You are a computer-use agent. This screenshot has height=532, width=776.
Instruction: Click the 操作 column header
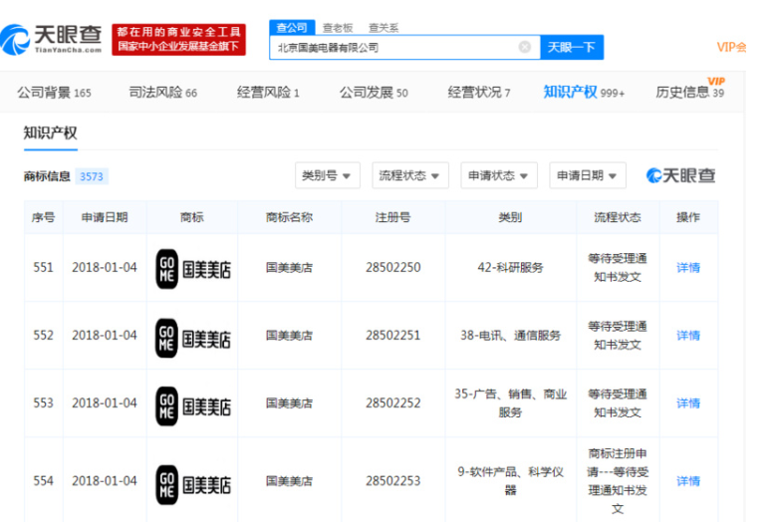[x=688, y=217]
